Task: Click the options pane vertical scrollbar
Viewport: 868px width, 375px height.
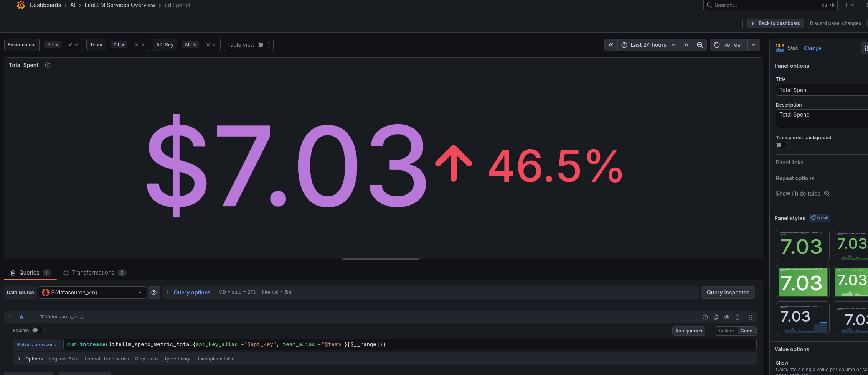Action: tap(769, 250)
